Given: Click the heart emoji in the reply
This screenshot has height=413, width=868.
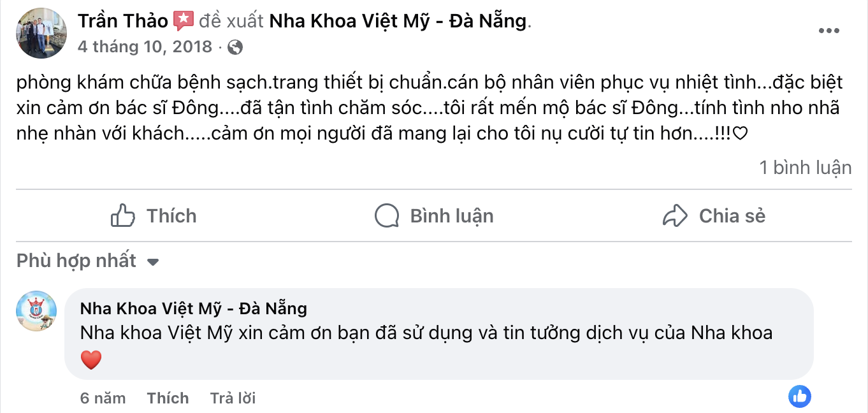Looking at the screenshot, I should pos(90,359).
